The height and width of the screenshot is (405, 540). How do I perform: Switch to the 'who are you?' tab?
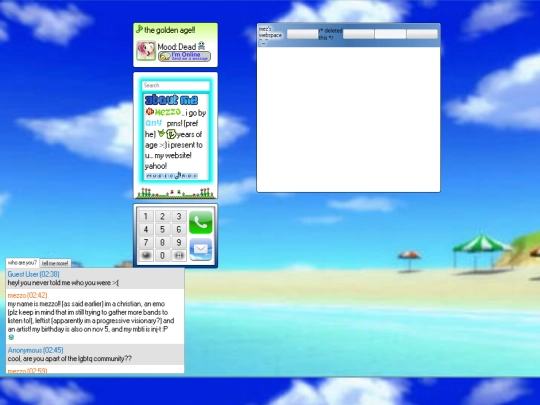click(22, 263)
